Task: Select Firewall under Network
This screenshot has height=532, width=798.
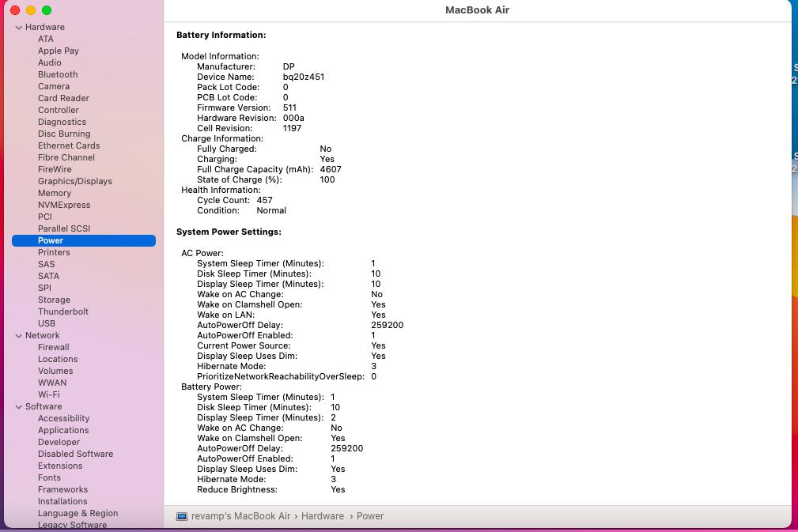Action: [54, 347]
